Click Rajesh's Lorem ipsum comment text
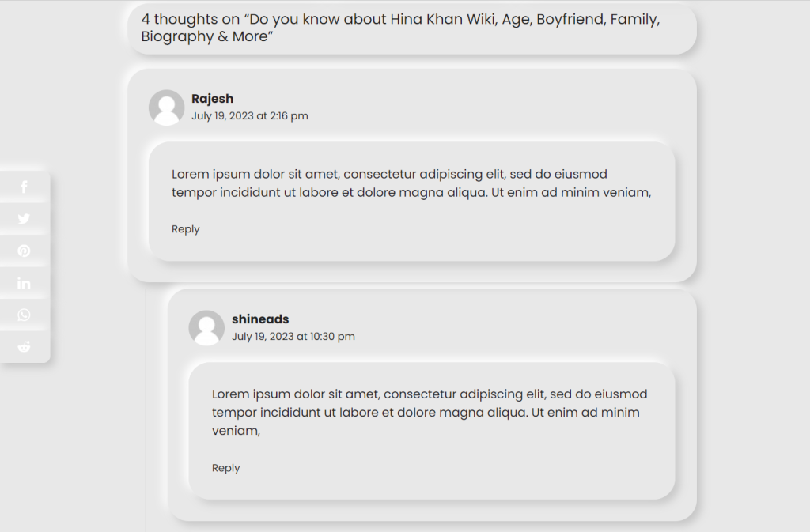Image resolution: width=810 pixels, height=532 pixels. tap(411, 183)
